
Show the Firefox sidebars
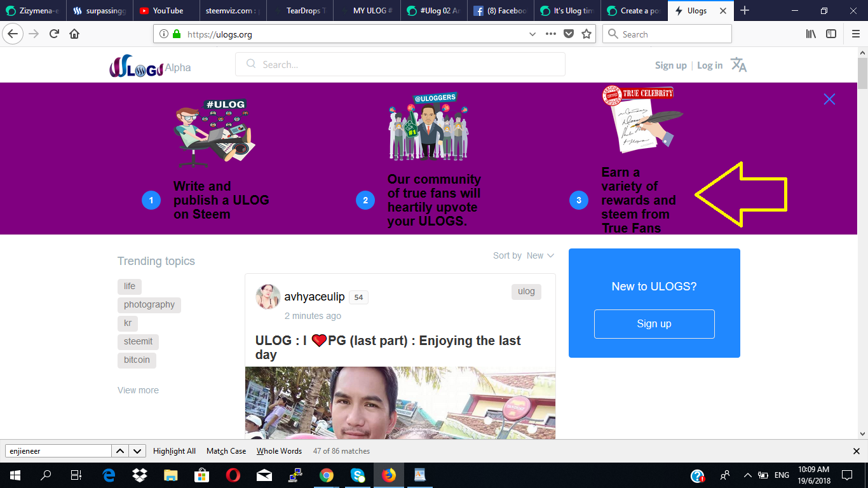pos(831,34)
